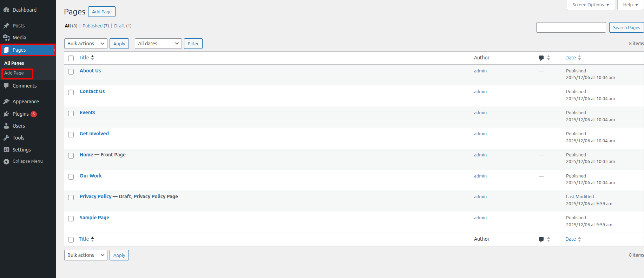Open the Contact Us page link
This screenshot has height=278, width=644.
pyautogui.click(x=92, y=91)
